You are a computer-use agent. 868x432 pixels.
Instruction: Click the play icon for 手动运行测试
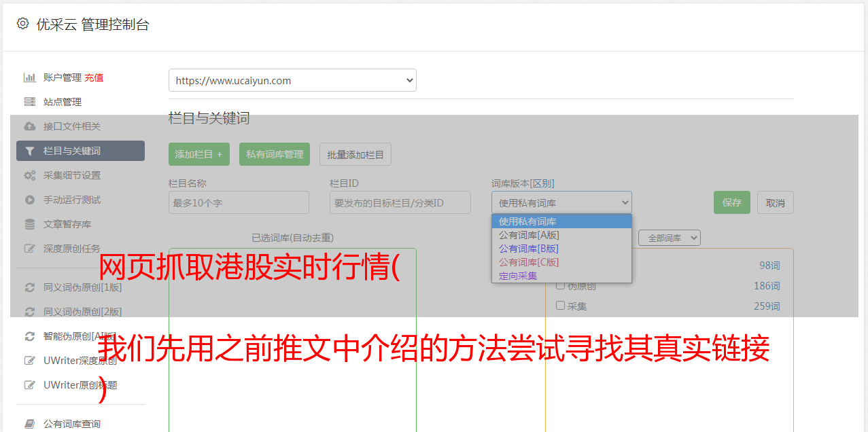pos(30,200)
